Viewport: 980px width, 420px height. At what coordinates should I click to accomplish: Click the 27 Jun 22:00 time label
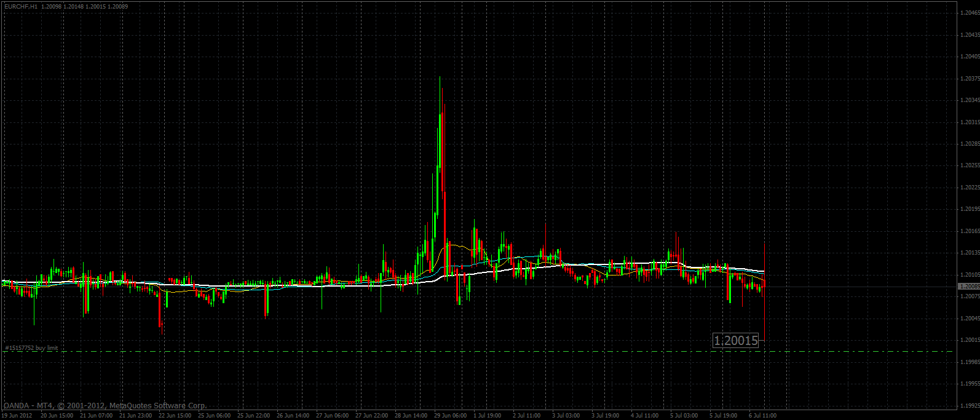click(371, 416)
